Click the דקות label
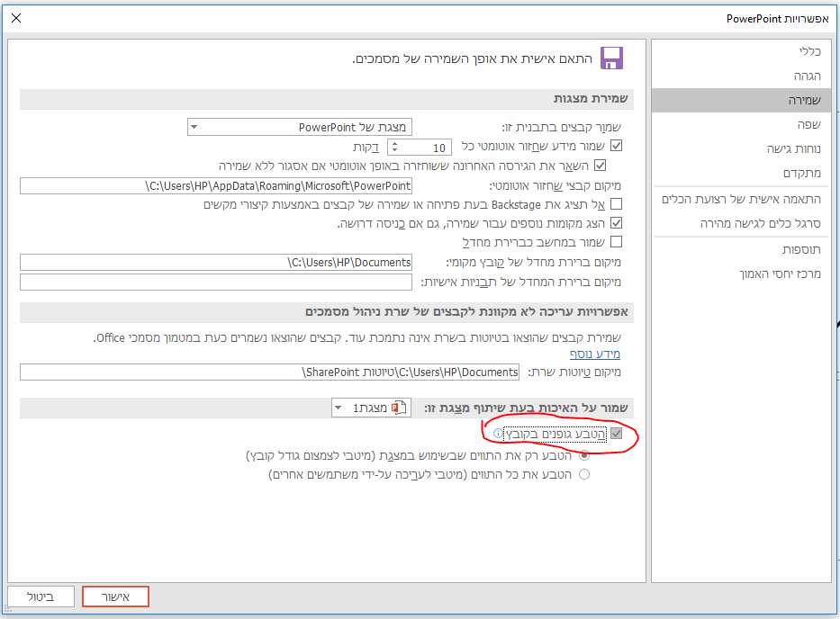 [x=366, y=148]
